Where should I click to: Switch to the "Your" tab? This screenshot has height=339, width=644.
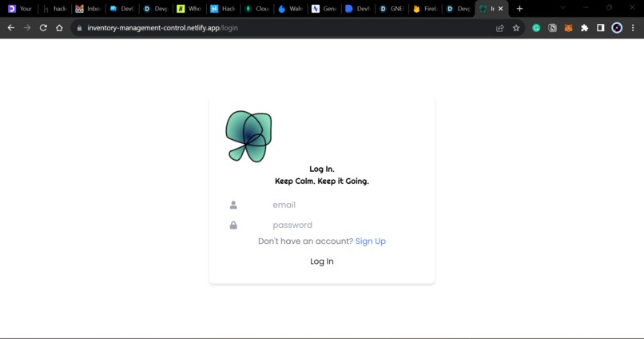click(x=20, y=9)
